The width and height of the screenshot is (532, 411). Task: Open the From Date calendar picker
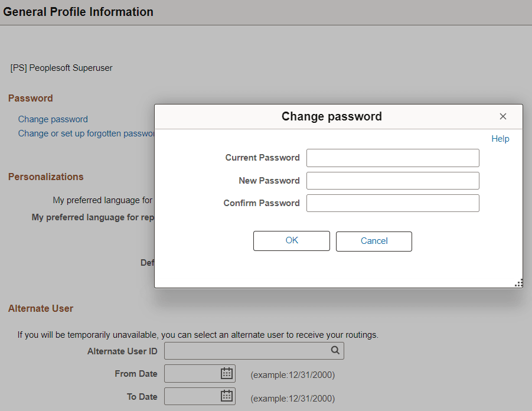tap(226, 373)
